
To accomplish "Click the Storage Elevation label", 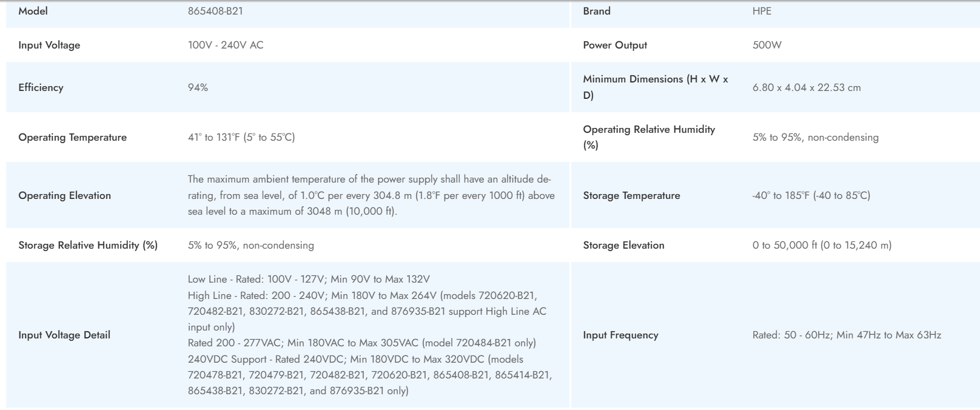I will point(623,245).
